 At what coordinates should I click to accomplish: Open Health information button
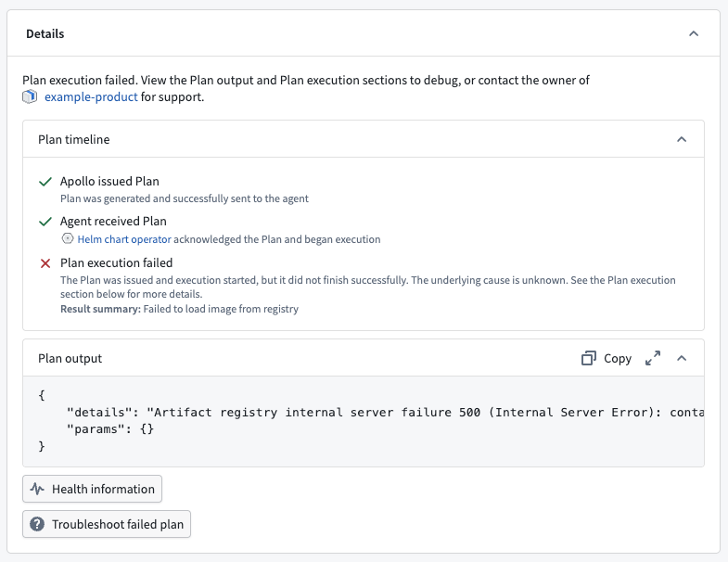pos(92,489)
